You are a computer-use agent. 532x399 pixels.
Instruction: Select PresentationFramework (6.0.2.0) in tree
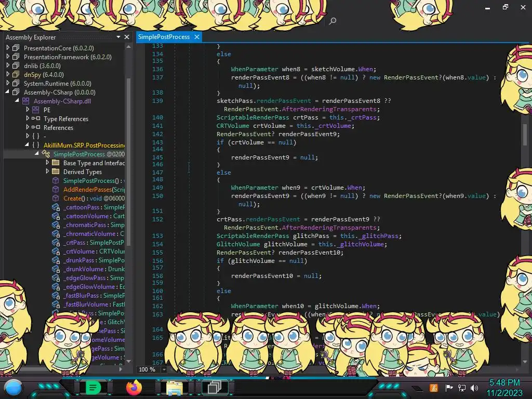point(68,57)
